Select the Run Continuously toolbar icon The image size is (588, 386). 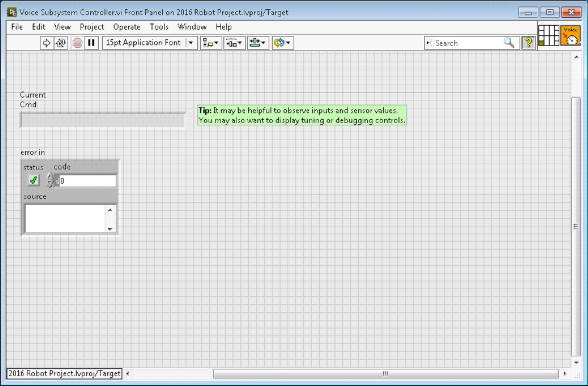pyautogui.click(x=61, y=42)
